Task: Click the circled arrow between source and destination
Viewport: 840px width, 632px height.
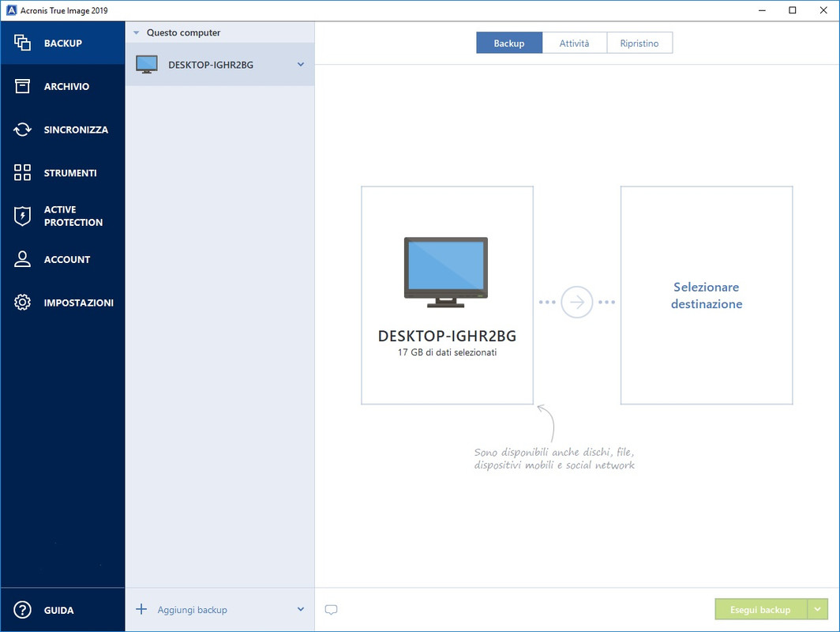Action: (577, 303)
